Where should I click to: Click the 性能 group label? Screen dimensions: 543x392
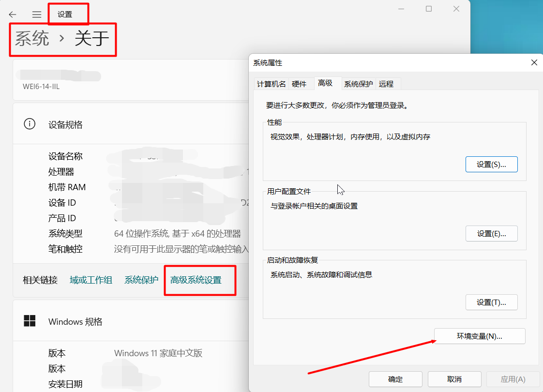pos(274,122)
